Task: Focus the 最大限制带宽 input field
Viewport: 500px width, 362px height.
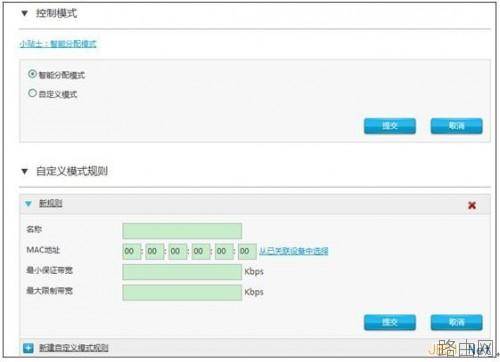Action: coord(182,292)
